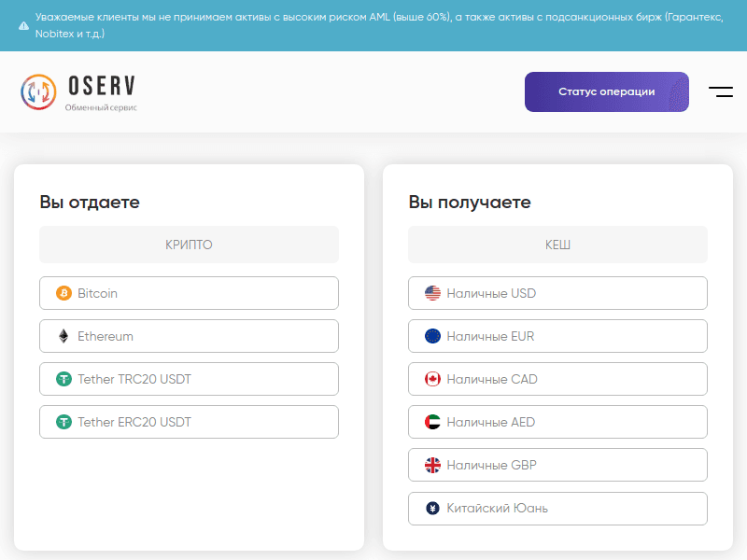This screenshot has height=560, width=747.
Task: Click the OSERV logo icon
Action: coord(39,91)
